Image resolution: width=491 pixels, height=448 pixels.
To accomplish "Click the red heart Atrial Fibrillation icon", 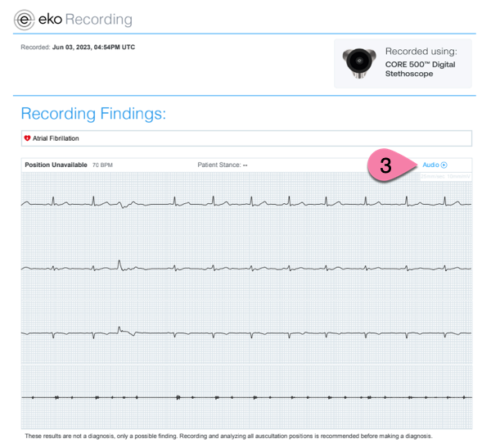I will click(27, 138).
